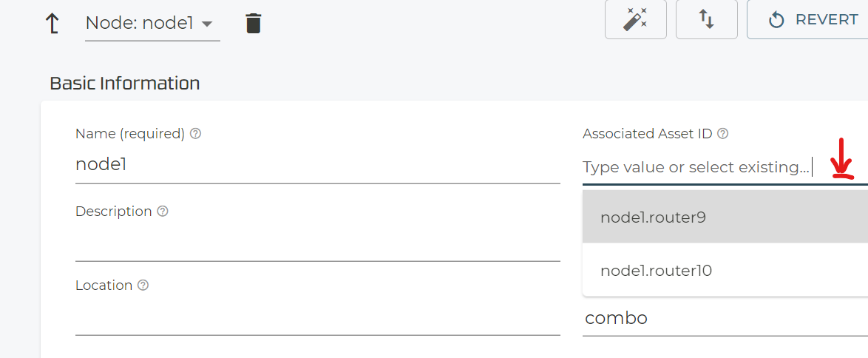
Task: Click the up-down arrows button
Action: 706,20
